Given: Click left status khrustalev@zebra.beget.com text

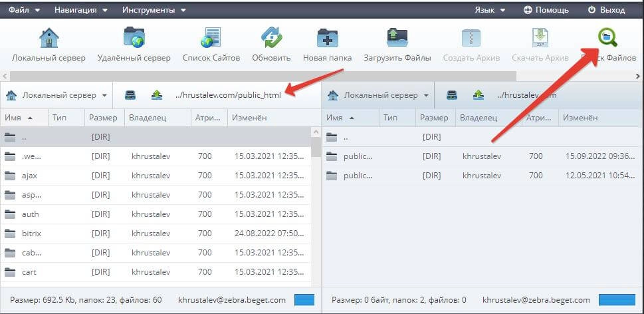Looking at the screenshot, I should click(x=232, y=300).
